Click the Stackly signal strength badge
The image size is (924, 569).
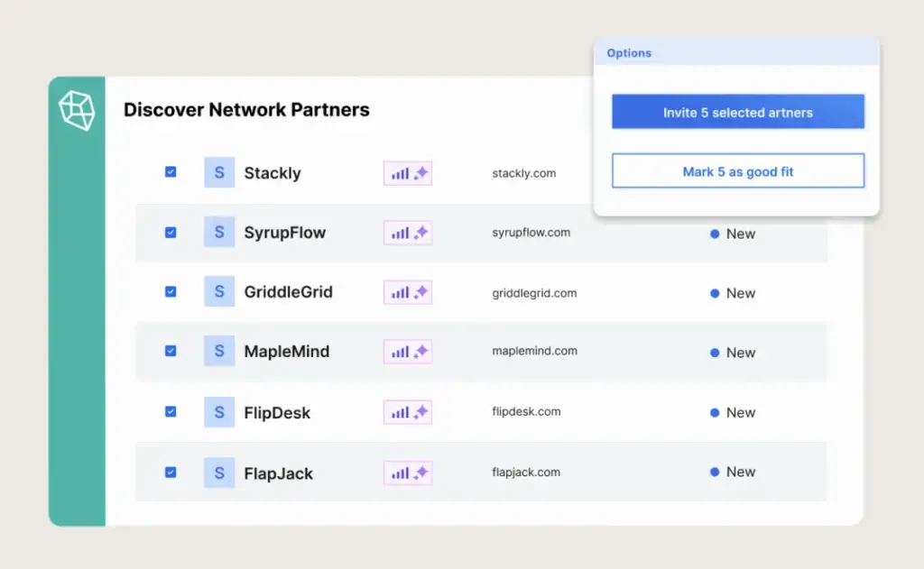click(408, 174)
